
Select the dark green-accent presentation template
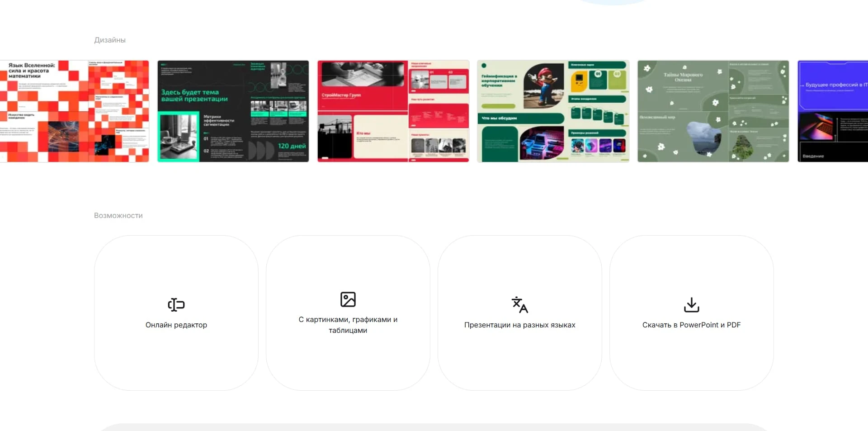click(233, 111)
